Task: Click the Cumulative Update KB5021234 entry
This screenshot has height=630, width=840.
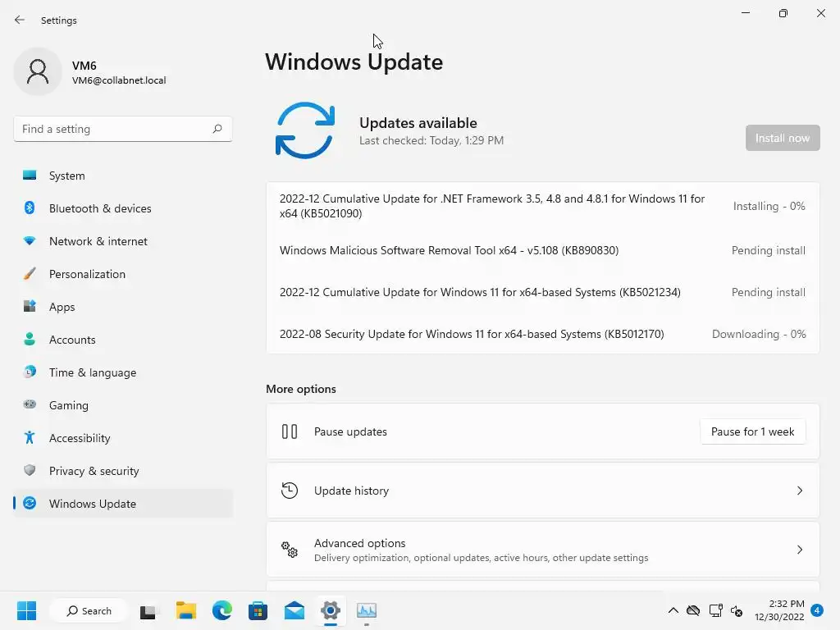Action: pos(480,292)
